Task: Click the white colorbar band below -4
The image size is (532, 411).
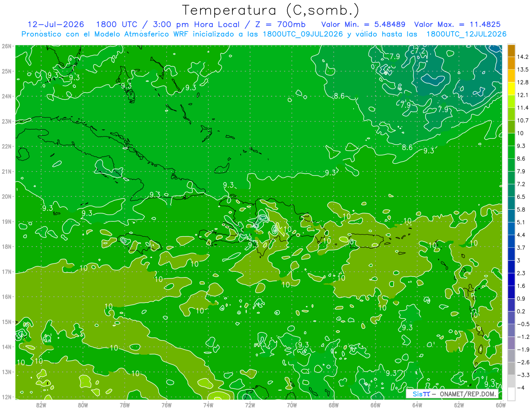Action: click(x=512, y=394)
